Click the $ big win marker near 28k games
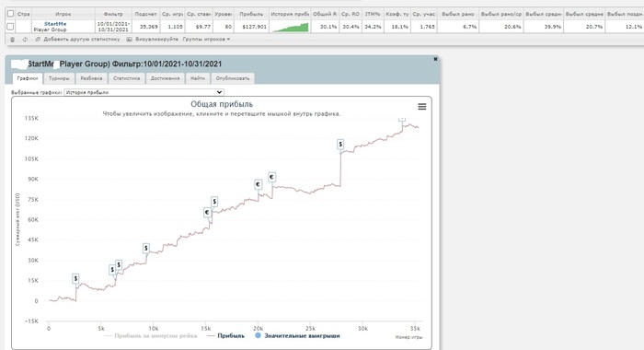644x350 pixels. [x=340, y=145]
